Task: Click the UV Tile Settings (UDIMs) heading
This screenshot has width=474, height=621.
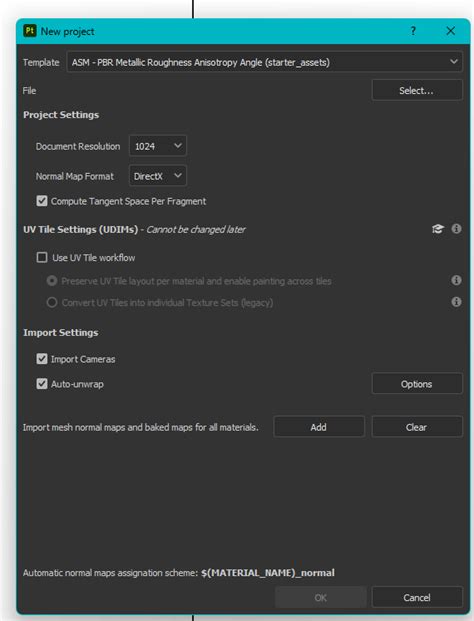Action: point(80,229)
